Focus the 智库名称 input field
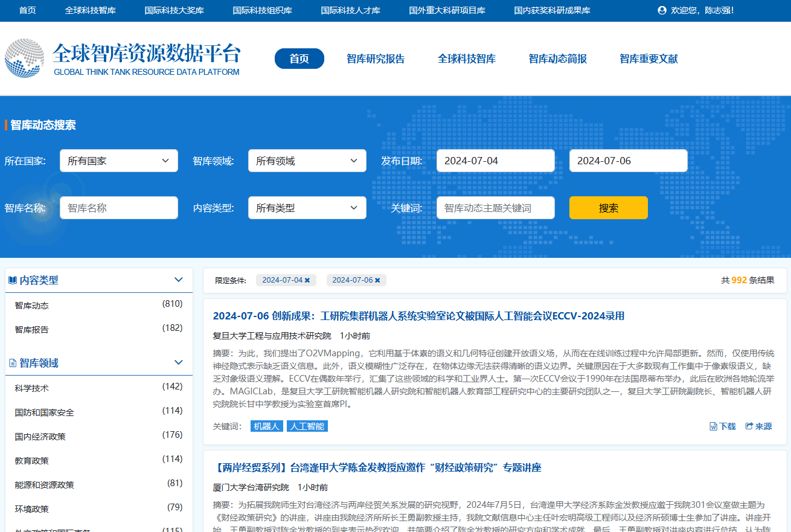 pyautogui.click(x=119, y=208)
